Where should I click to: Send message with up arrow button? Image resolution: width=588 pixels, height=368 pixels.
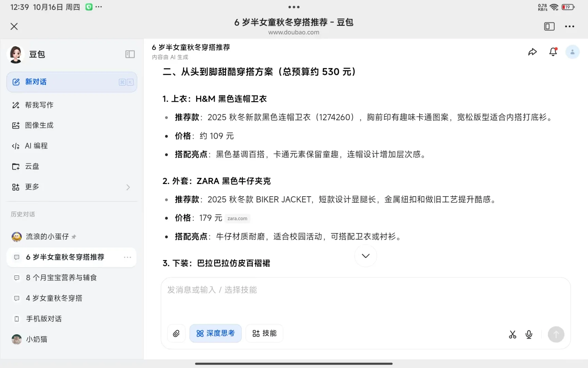(x=556, y=334)
